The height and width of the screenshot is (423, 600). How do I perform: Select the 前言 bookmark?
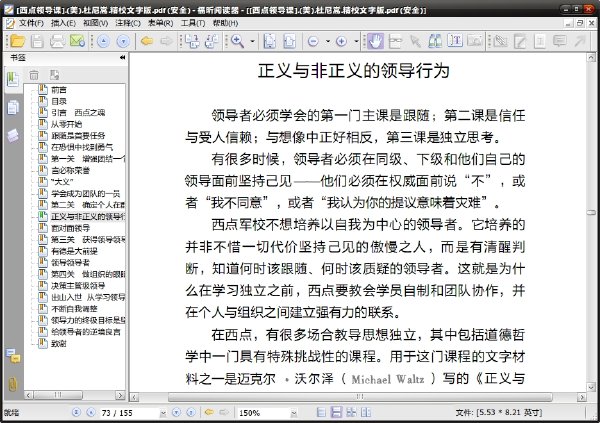pyautogui.click(x=59, y=90)
